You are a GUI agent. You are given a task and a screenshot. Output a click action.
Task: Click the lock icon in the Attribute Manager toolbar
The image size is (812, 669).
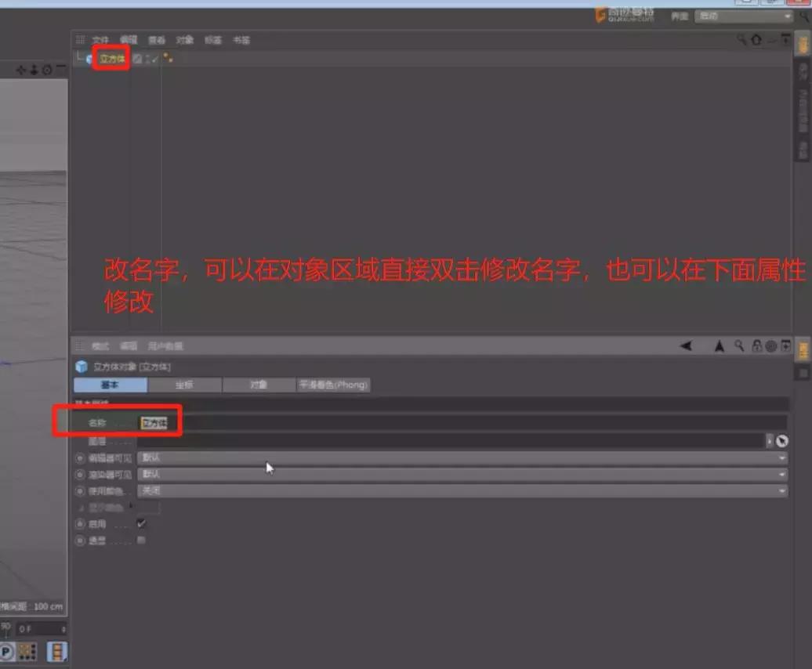757,347
